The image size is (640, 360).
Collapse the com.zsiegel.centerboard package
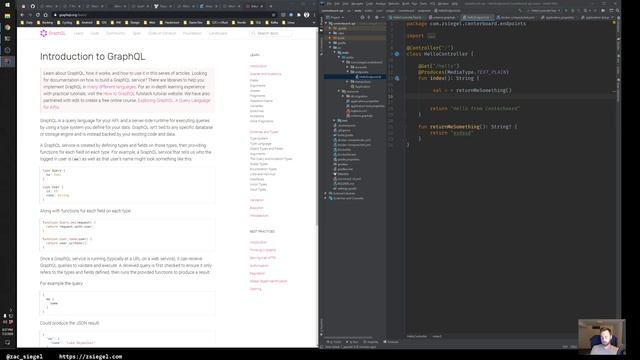[343, 62]
